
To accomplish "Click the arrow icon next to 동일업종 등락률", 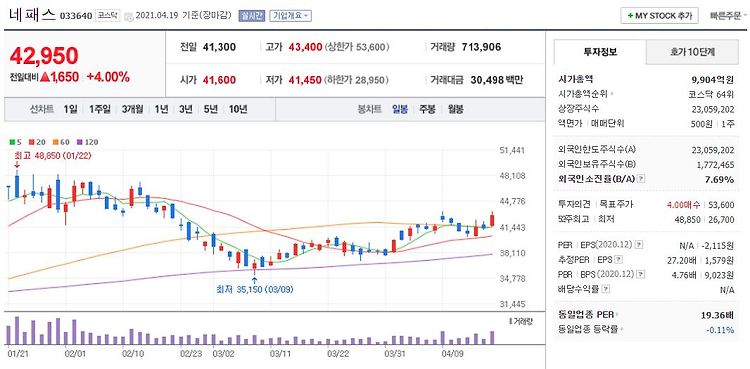I will coord(623,329).
